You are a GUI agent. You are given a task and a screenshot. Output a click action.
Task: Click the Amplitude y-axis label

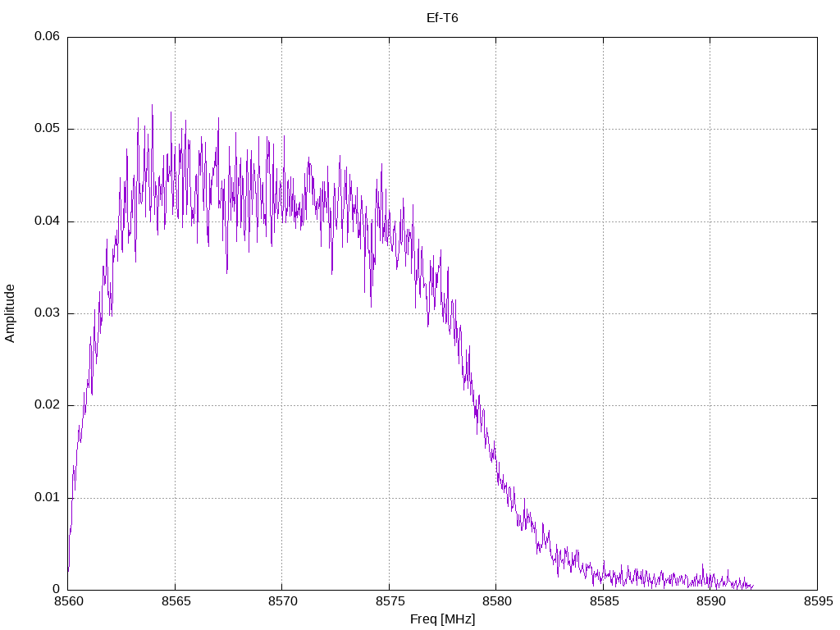click(x=10, y=313)
